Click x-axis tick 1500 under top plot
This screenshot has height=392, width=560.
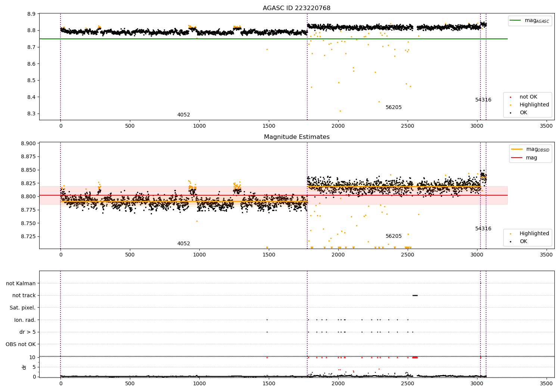(269, 126)
